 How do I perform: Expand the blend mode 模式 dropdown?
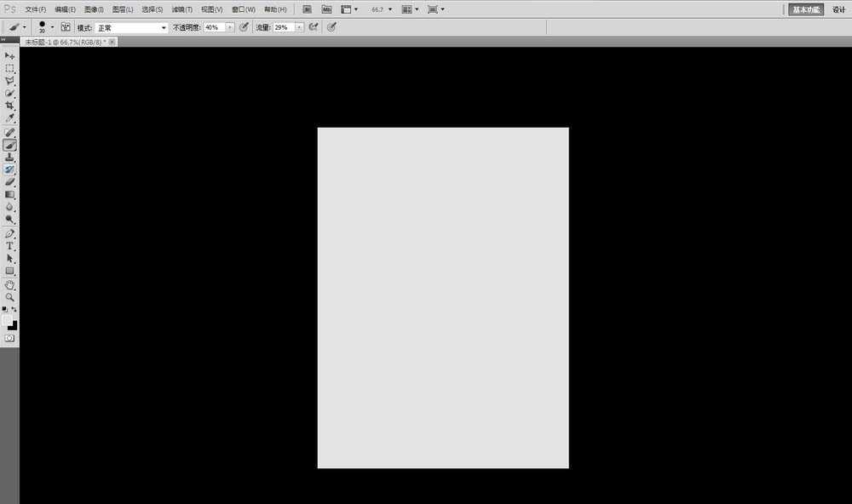164,28
